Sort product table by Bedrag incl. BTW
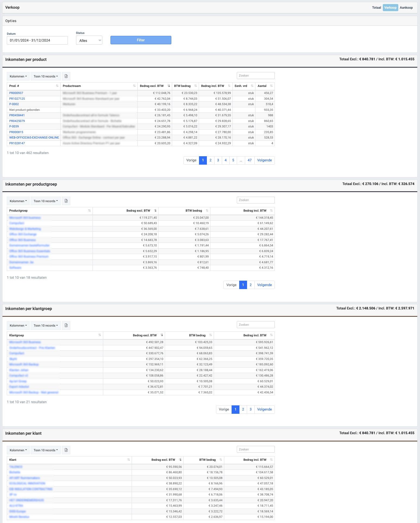 click(216, 86)
